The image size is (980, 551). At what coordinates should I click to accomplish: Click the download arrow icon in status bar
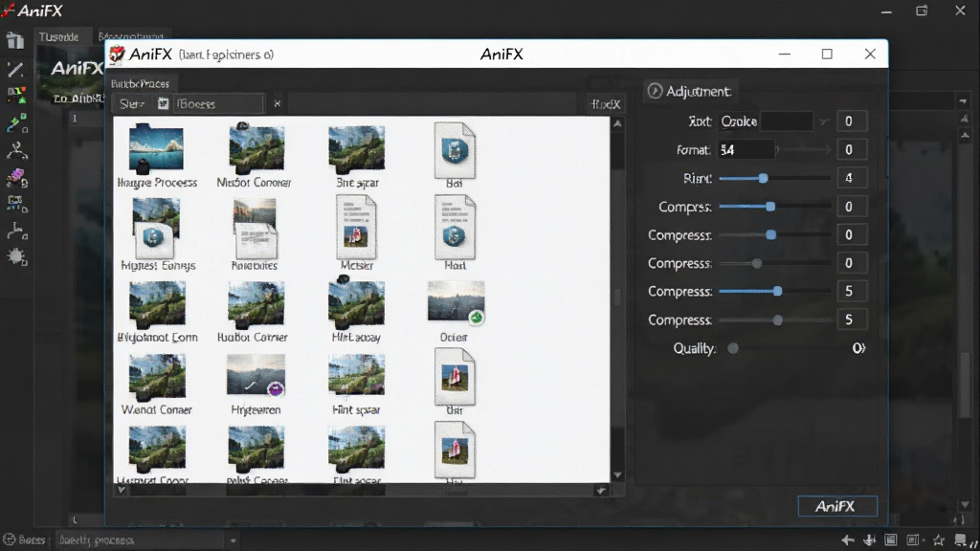point(869,540)
